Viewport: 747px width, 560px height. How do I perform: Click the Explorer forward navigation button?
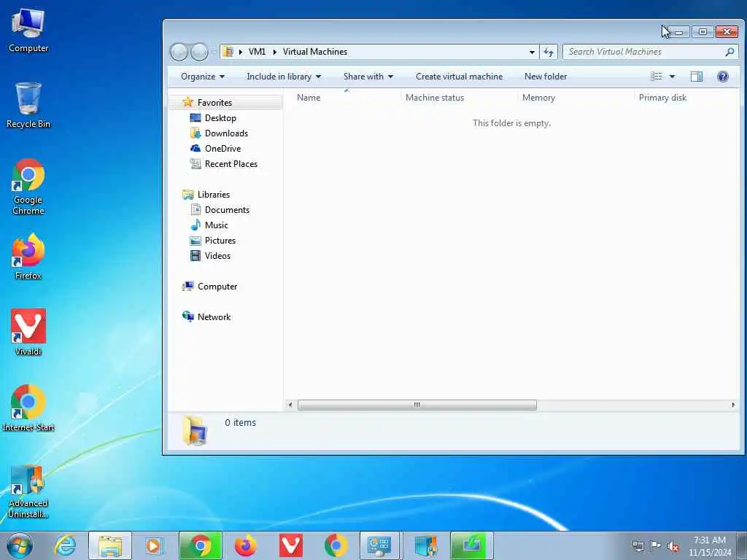pos(199,52)
